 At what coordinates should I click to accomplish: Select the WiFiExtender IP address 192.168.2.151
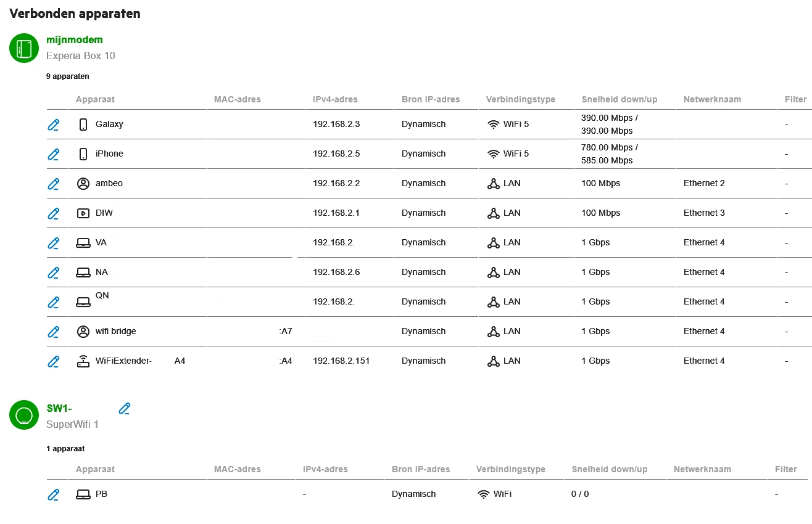tap(341, 361)
